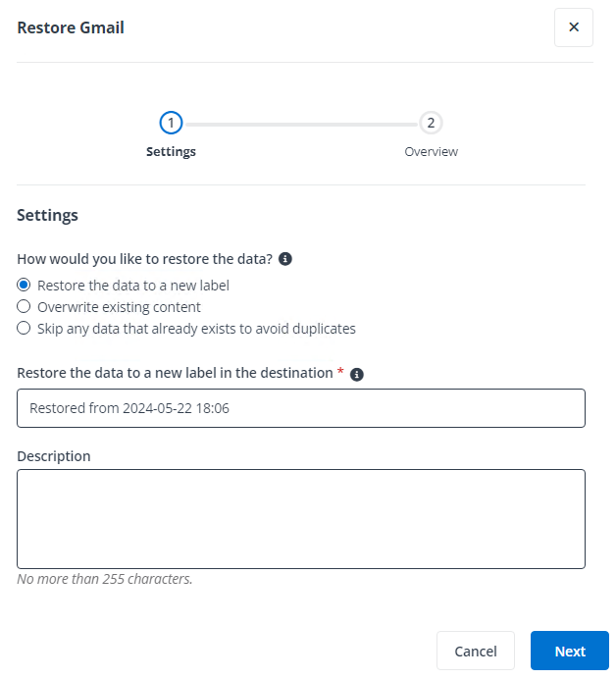This screenshot has width=616, height=679.
Task: Proceed with the Next button
Action: (569, 651)
